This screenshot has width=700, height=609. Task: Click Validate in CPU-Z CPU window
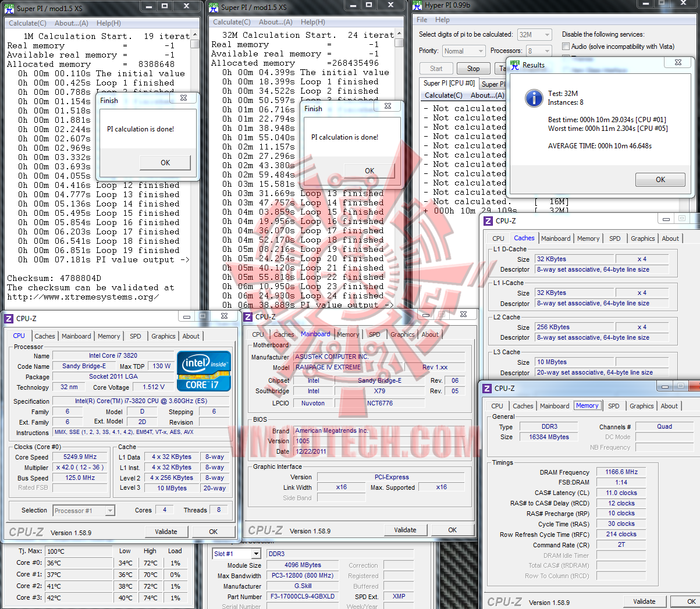(x=166, y=532)
